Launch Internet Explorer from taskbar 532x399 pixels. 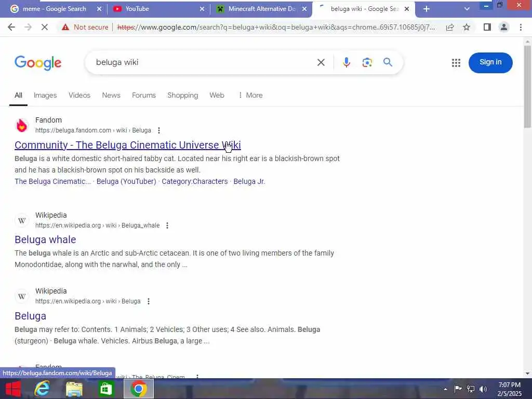pyautogui.click(x=42, y=389)
